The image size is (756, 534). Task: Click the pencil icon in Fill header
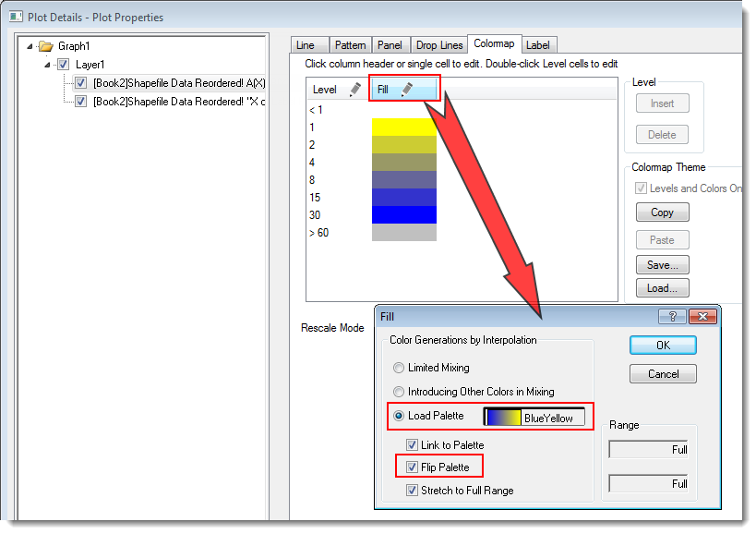point(406,90)
